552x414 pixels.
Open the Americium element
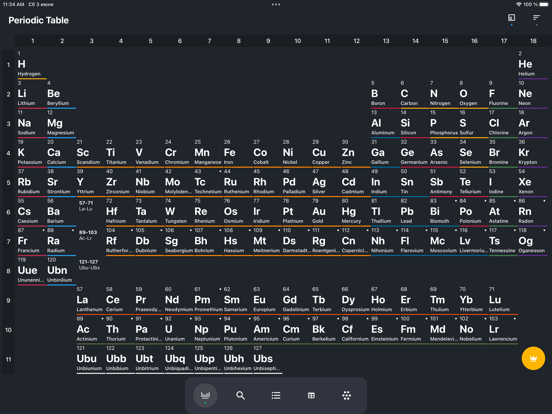pyautogui.click(x=268, y=330)
